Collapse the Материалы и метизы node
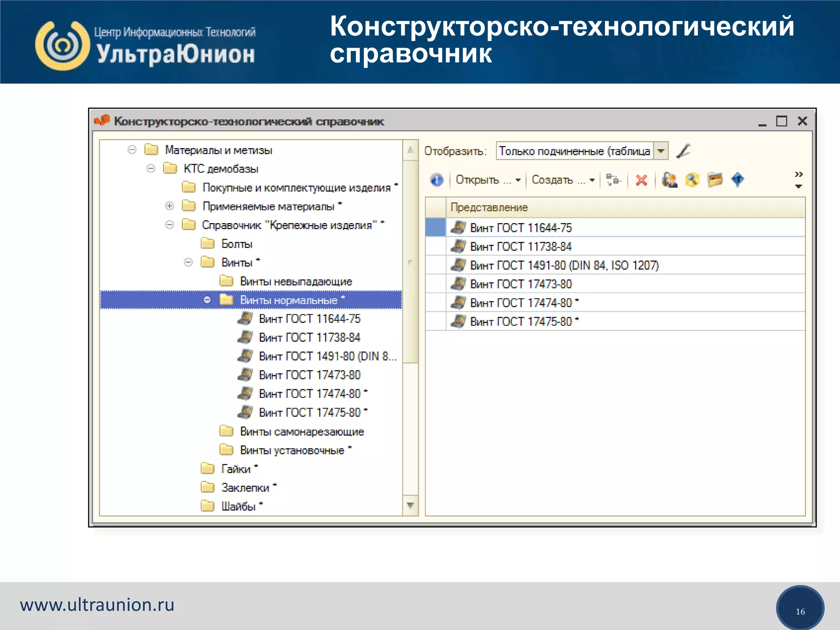The height and width of the screenshot is (630, 840). [132, 150]
